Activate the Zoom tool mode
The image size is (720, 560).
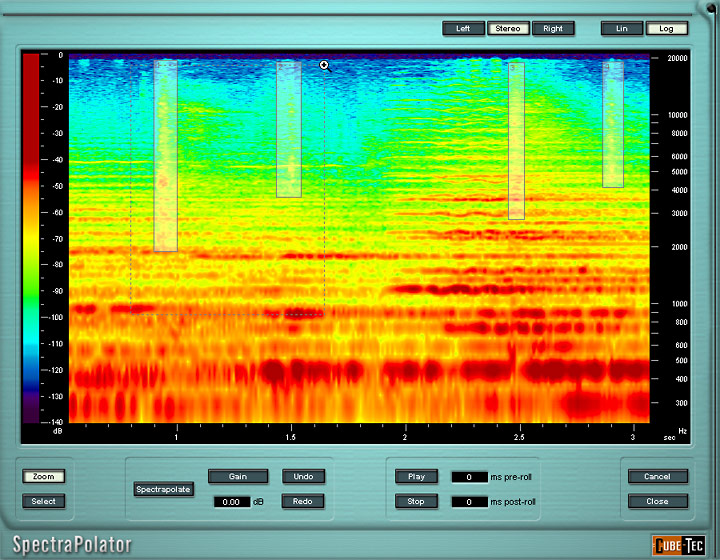tap(42, 476)
